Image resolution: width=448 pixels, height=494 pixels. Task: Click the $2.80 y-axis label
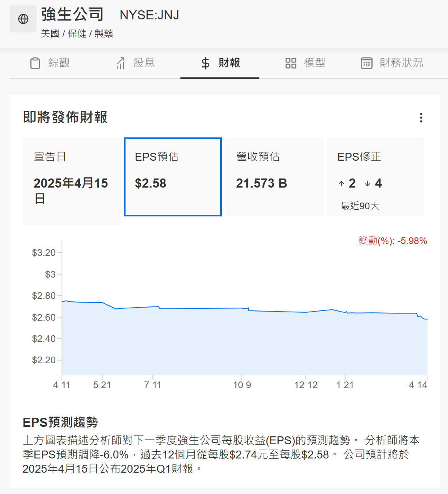(x=44, y=296)
